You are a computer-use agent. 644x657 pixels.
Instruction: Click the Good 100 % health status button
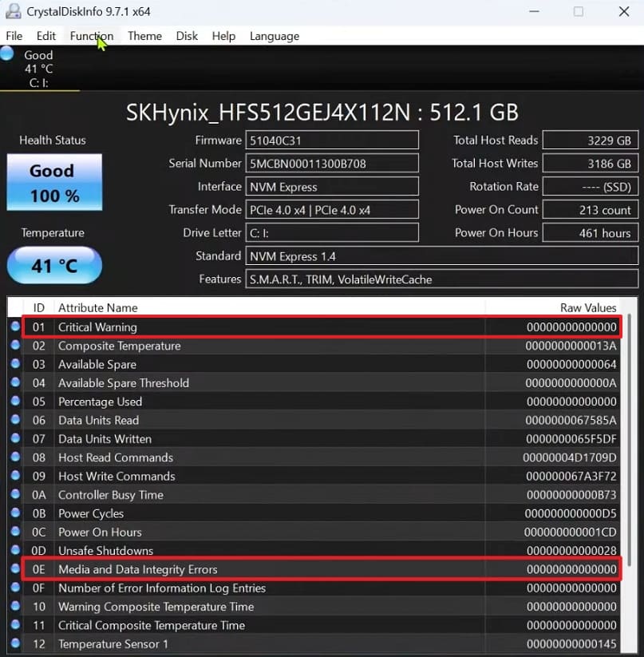54,182
